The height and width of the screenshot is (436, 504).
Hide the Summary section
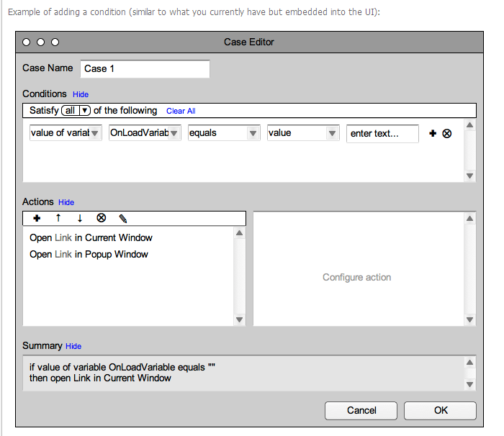click(x=73, y=346)
